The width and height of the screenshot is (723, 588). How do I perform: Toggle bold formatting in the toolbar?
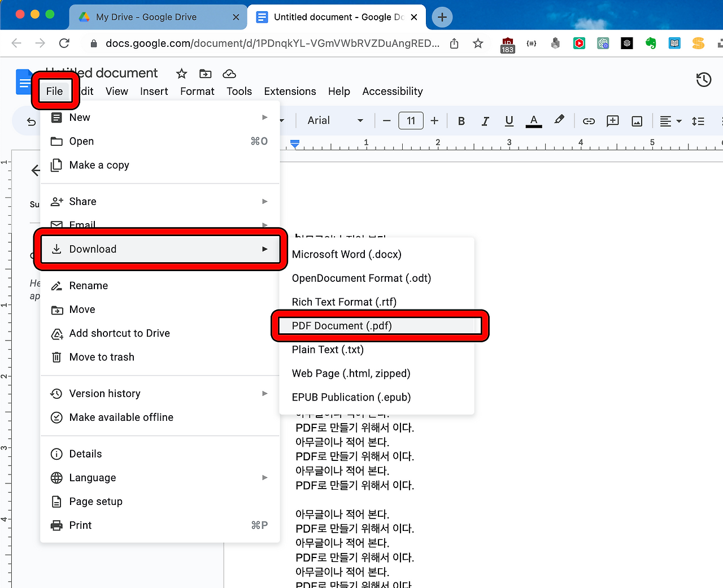pyautogui.click(x=461, y=120)
